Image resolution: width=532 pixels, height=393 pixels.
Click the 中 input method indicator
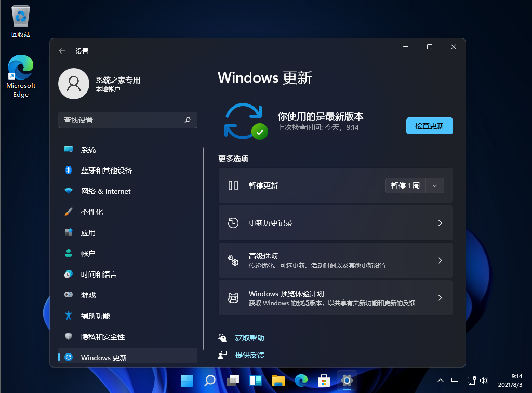point(455,381)
